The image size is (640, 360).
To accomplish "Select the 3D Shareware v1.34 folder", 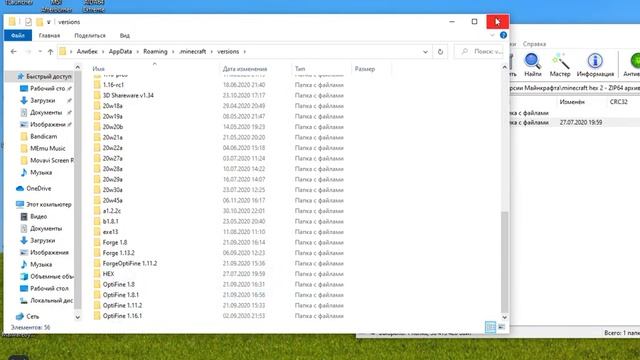I will click(128, 96).
